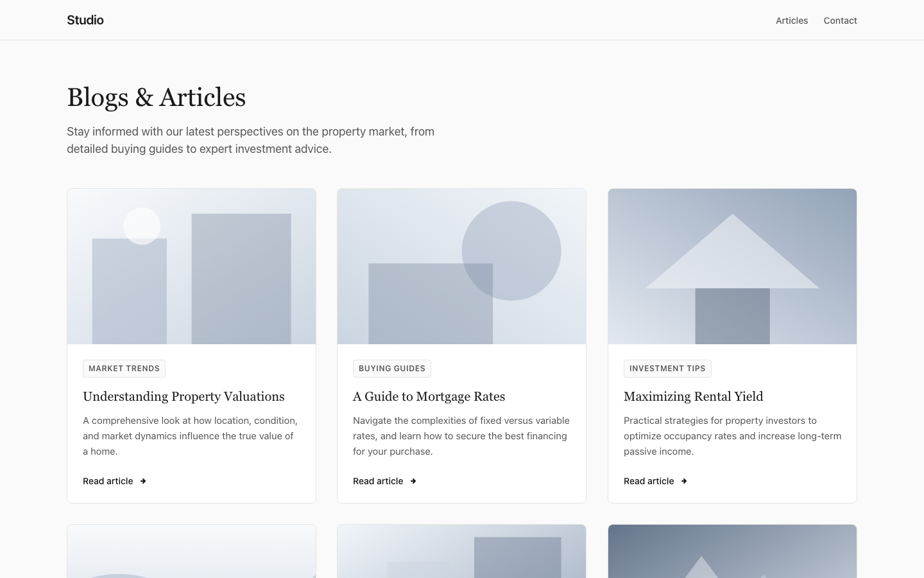The image size is (924, 578).
Task: Click the 'Navigate the complexities of fixed' description
Action: (x=461, y=436)
